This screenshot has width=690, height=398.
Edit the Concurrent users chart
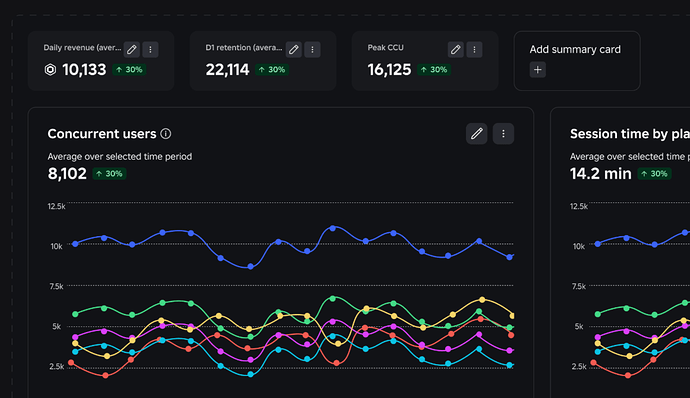point(477,133)
